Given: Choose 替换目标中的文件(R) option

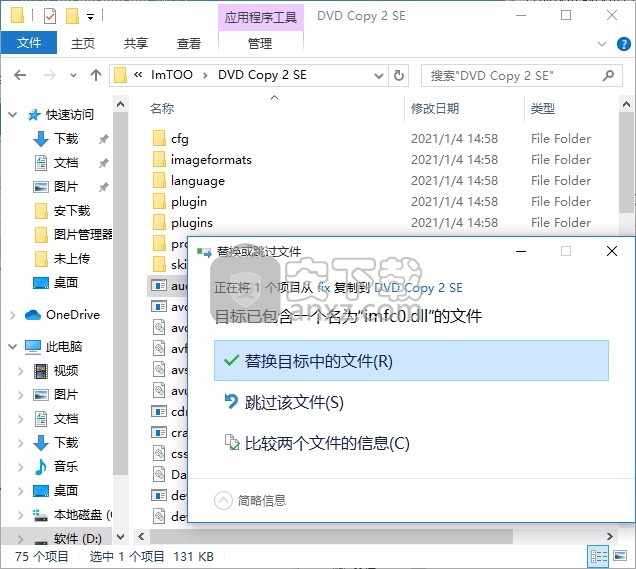Looking at the screenshot, I should (411, 361).
